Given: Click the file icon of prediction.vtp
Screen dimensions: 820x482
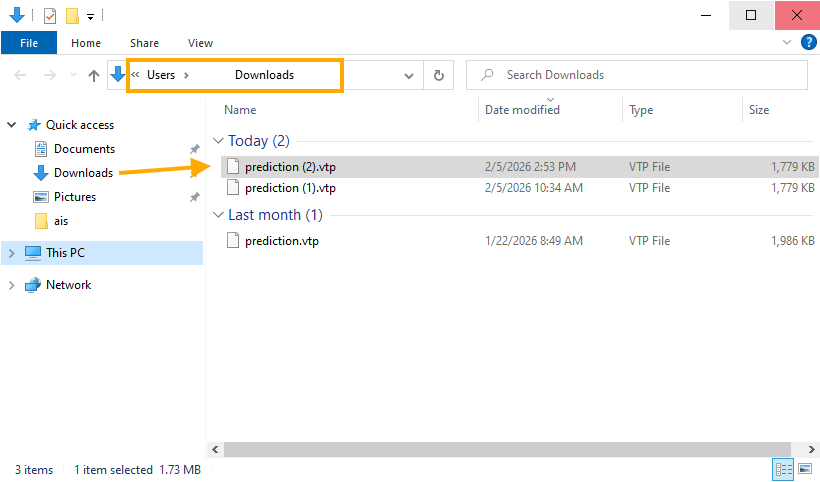Looking at the screenshot, I should pyautogui.click(x=233, y=241).
